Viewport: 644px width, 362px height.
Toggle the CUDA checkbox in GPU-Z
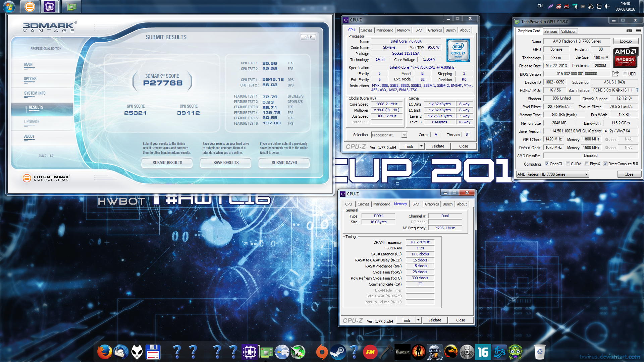pos(568,164)
